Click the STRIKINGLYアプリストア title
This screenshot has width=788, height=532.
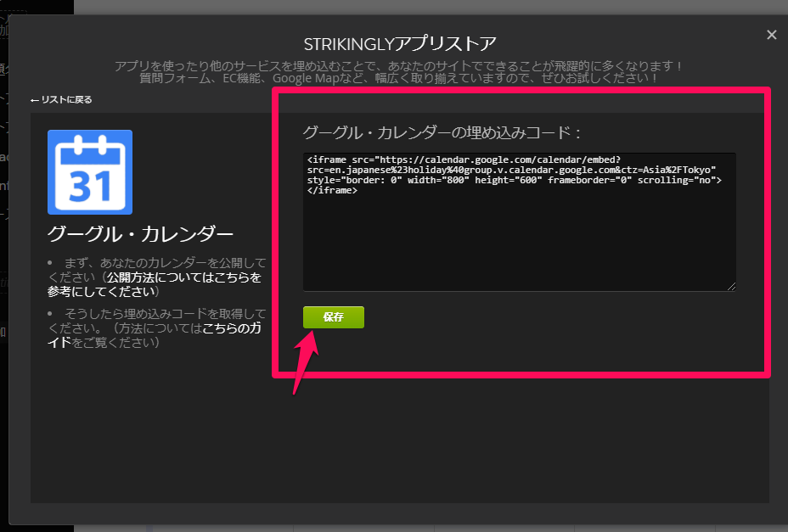pyautogui.click(x=400, y=44)
